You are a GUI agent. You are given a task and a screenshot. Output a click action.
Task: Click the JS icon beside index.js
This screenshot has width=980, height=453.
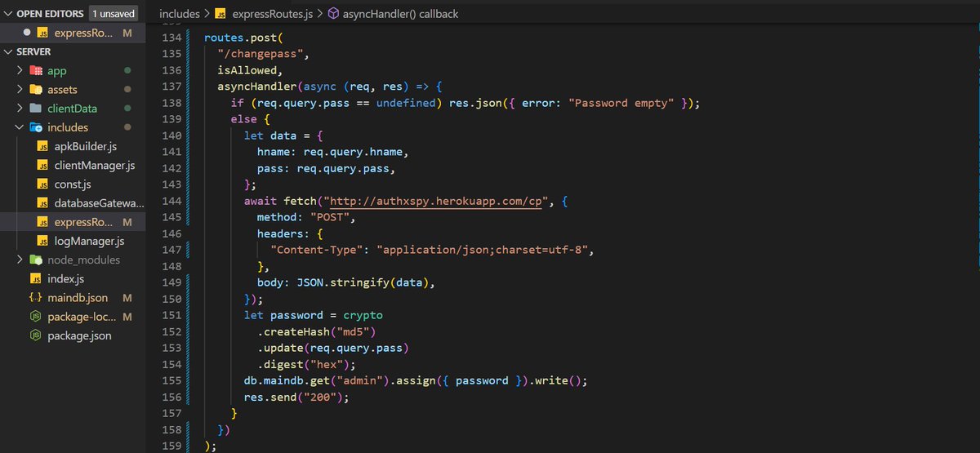click(x=35, y=279)
